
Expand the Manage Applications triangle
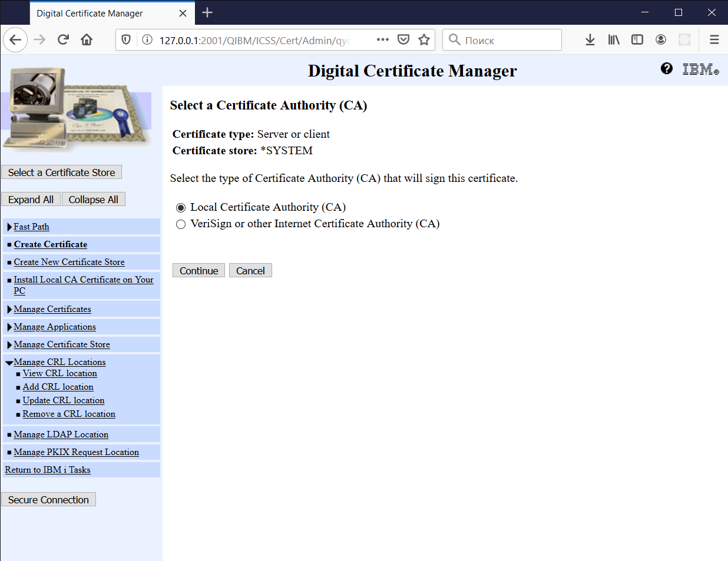(9, 327)
